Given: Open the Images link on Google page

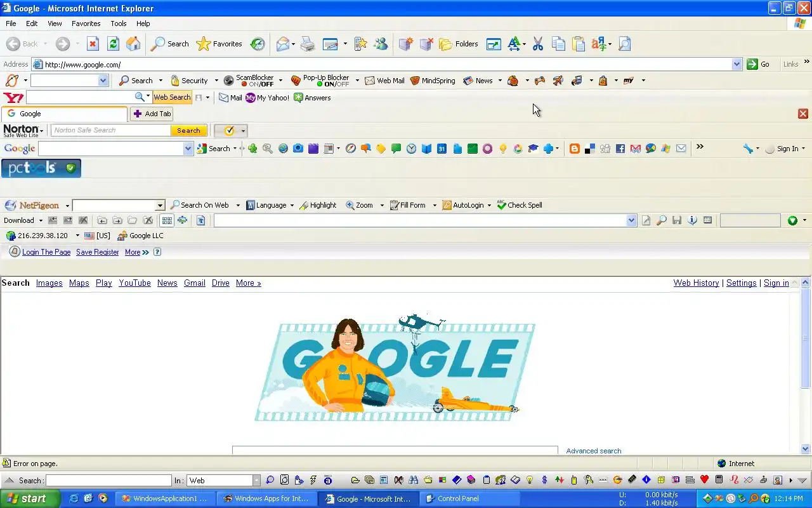Looking at the screenshot, I should [49, 283].
